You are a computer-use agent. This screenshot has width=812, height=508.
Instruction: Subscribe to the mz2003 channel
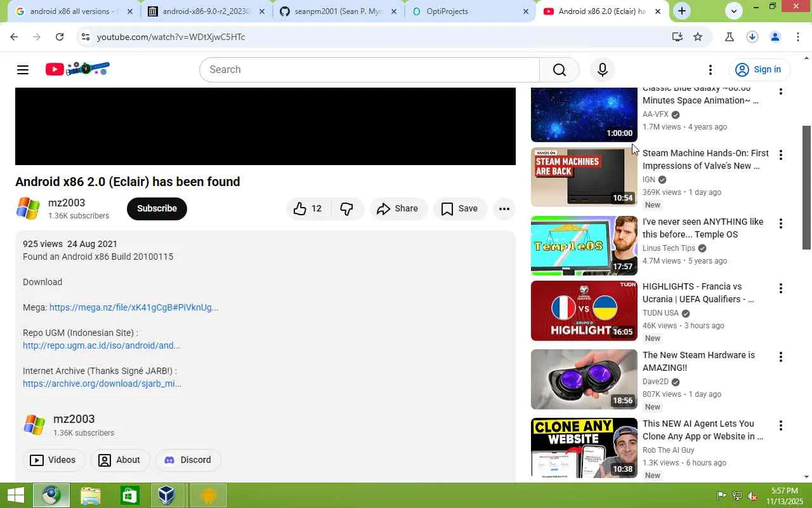pyautogui.click(x=157, y=208)
